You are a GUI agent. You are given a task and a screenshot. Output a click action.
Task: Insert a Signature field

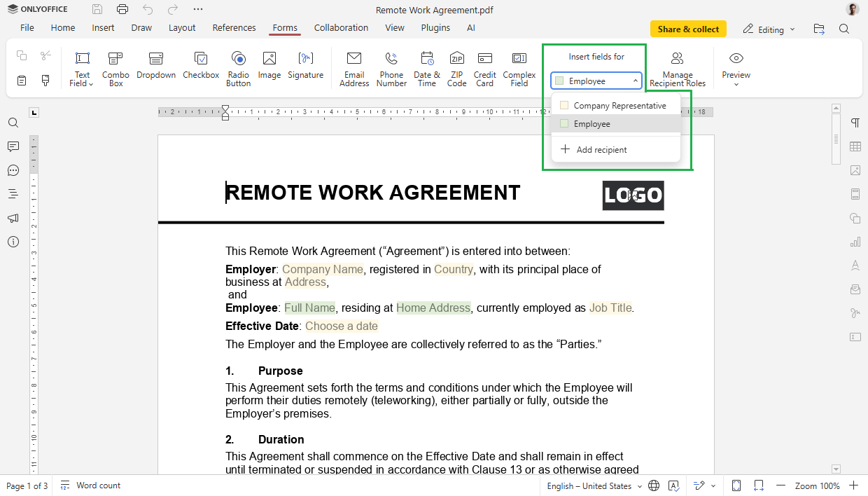click(305, 67)
